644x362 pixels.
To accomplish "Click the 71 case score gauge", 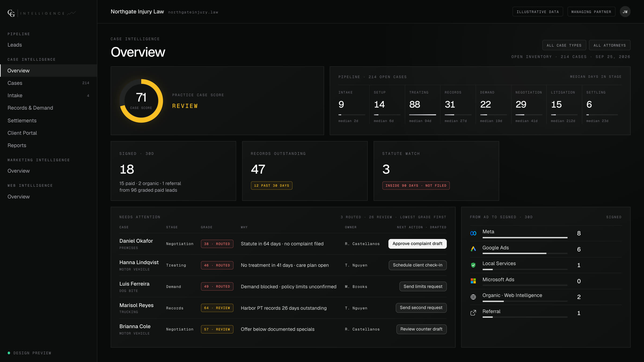I will 141,101.
